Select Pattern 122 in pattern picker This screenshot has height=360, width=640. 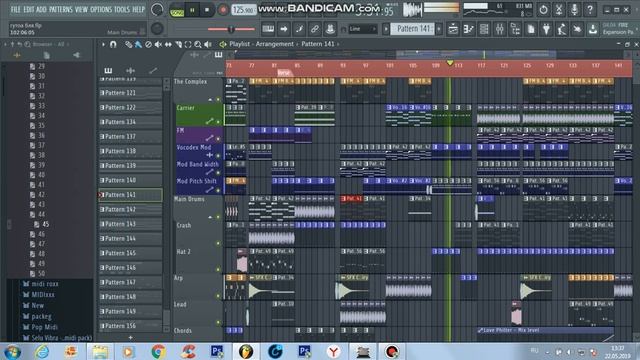click(x=130, y=107)
